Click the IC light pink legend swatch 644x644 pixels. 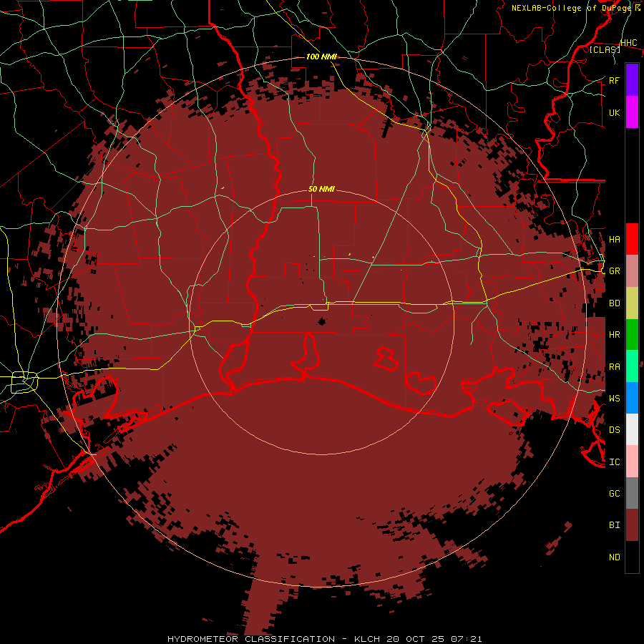coord(632,462)
